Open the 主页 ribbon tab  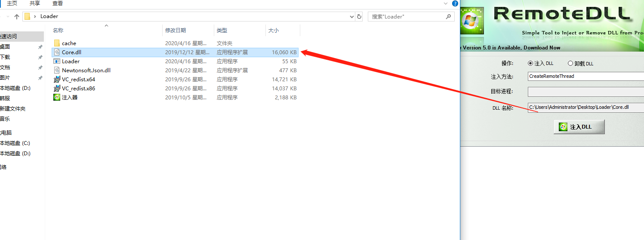point(12,3)
